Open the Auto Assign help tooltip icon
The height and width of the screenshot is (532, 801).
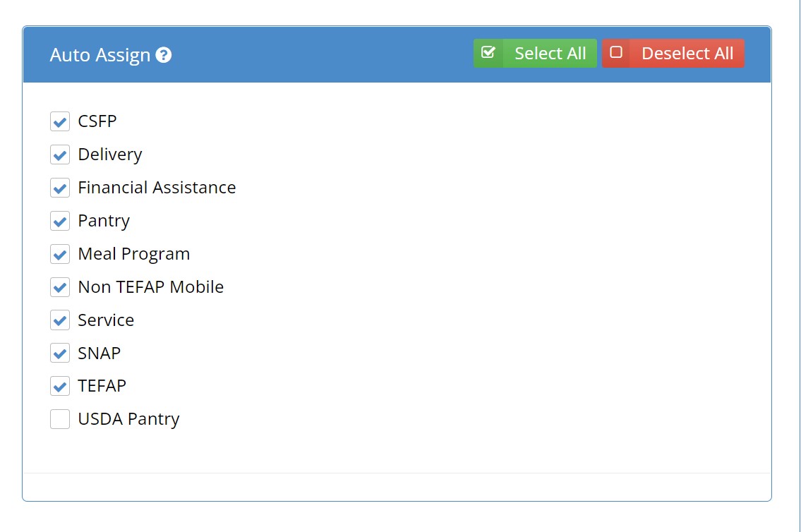click(x=164, y=55)
